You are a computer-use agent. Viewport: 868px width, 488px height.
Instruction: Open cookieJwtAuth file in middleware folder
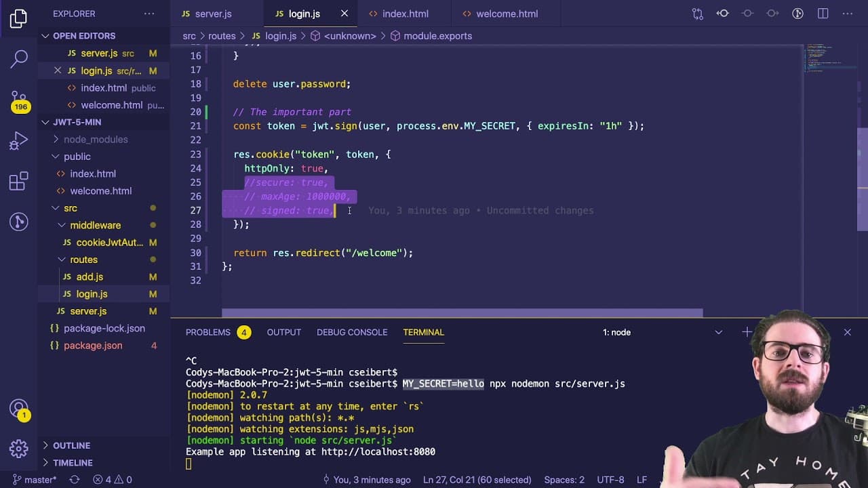click(104, 243)
